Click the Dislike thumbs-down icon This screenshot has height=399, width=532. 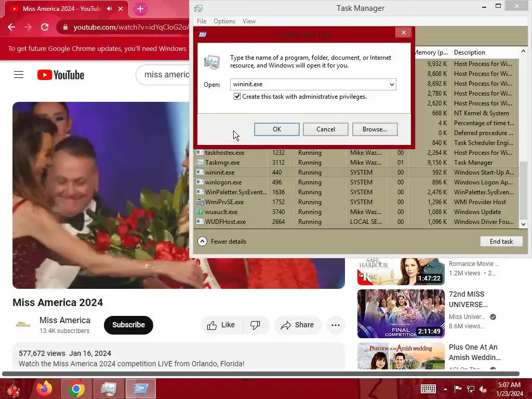[x=255, y=325]
